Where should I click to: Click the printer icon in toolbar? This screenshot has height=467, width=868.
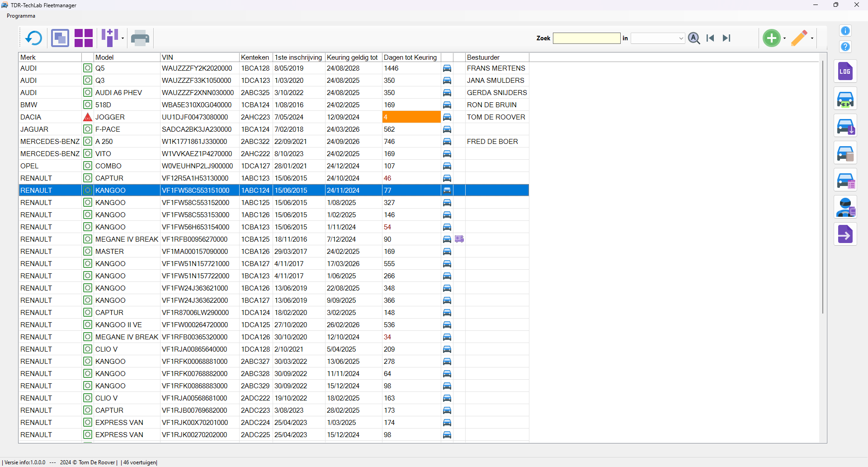pyautogui.click(x=140, y=38)
